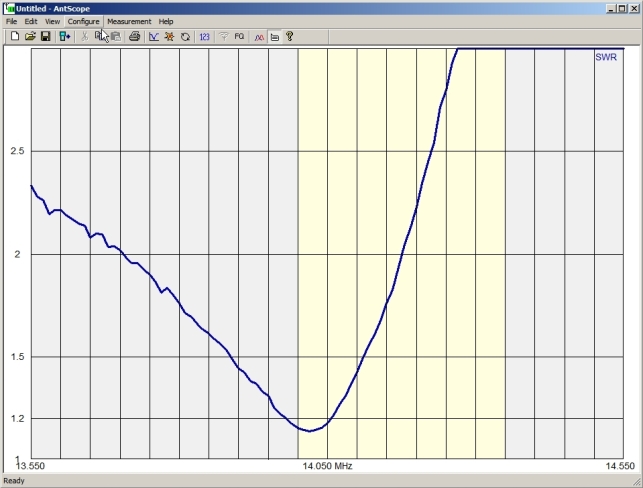Click the Cut scissors icon

(x=84, y=36)
